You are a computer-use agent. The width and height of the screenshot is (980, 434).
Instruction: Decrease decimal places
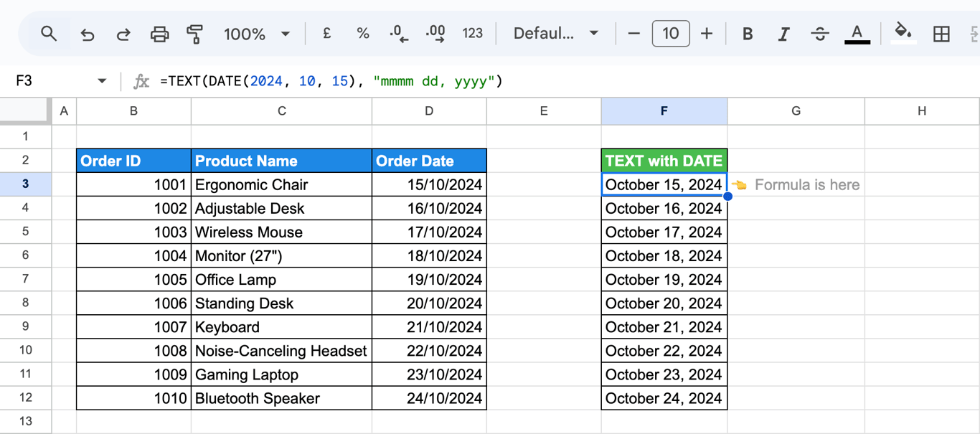click(398, 34)
